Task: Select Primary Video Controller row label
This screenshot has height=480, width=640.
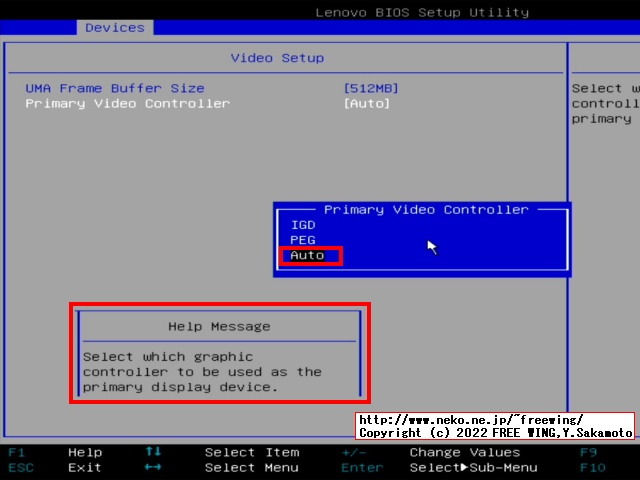Action: 127,103
